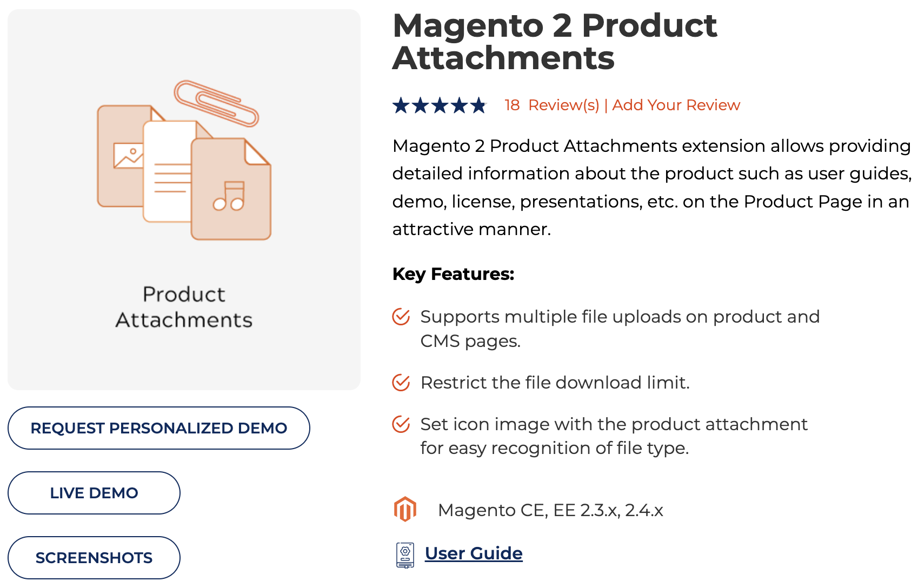The width and height of the screenshot is (918, 588).
Task: Click the Product Attachments thumbnail image
Action: [x=184, y=197]
